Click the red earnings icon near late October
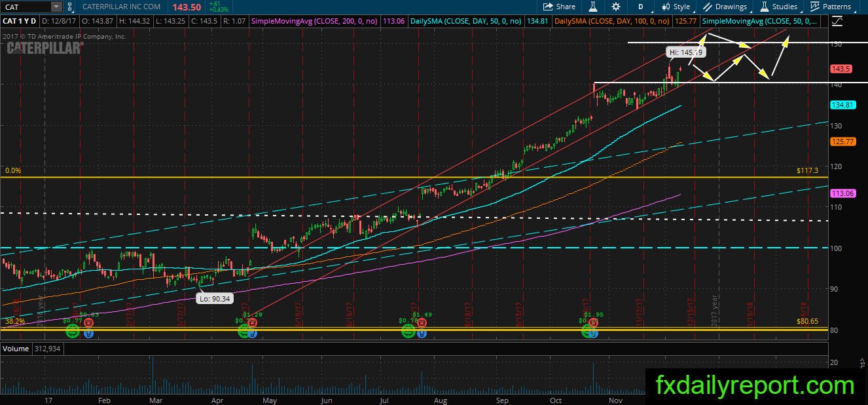868x405 pixels. coord(592,323)
